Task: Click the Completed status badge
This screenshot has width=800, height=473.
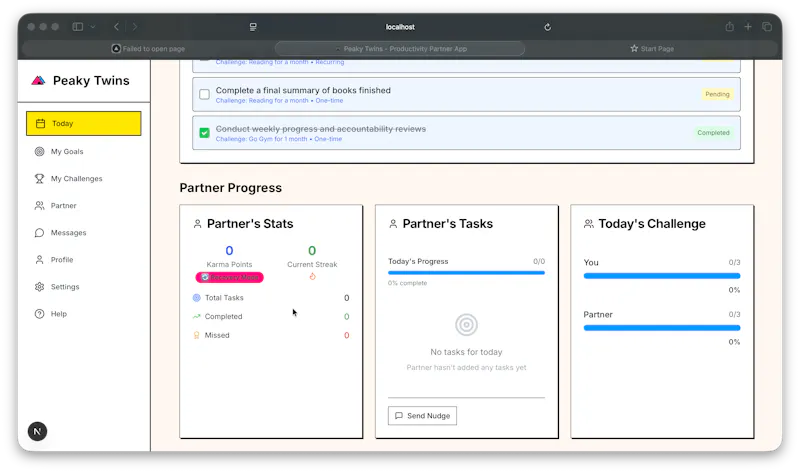Action: pyautogui.click(x=713, y=133)
